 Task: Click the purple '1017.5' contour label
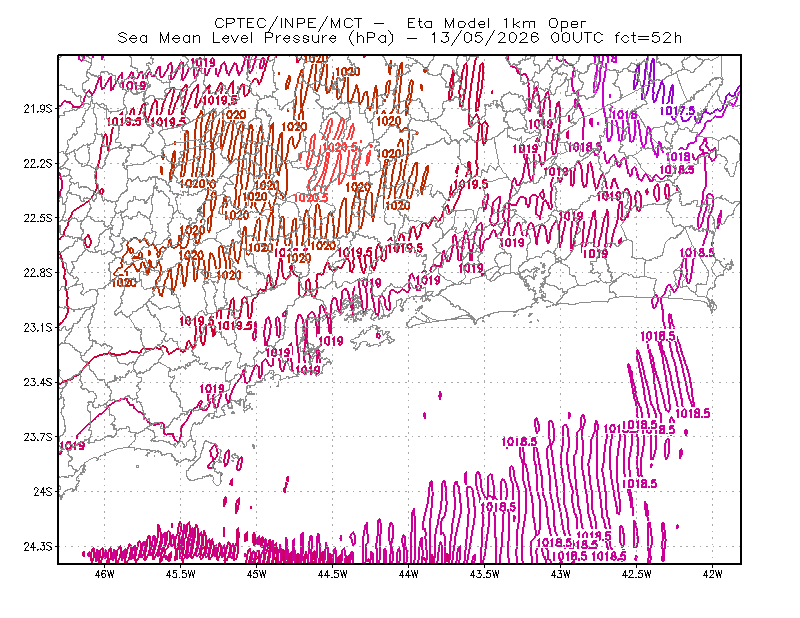677,111
